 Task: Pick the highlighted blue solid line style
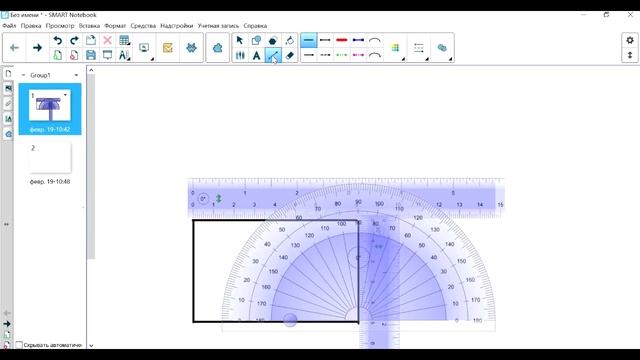pos(309,40)
